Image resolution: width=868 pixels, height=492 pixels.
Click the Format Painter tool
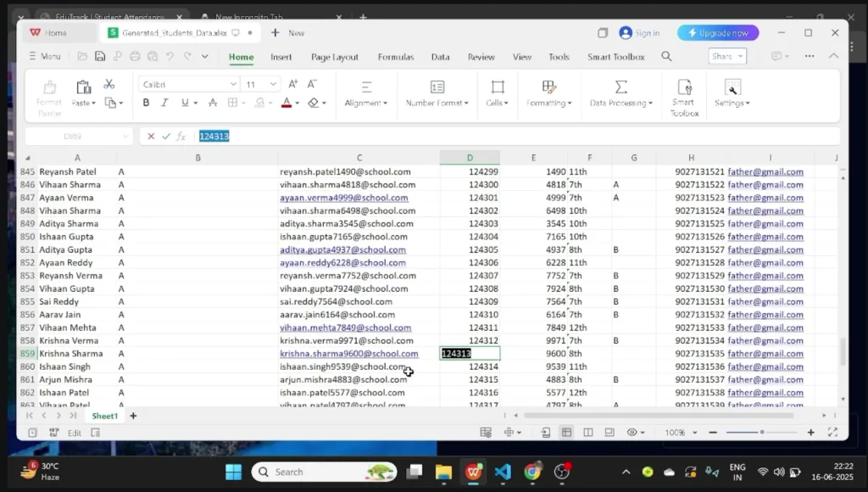tap(49, 98)
